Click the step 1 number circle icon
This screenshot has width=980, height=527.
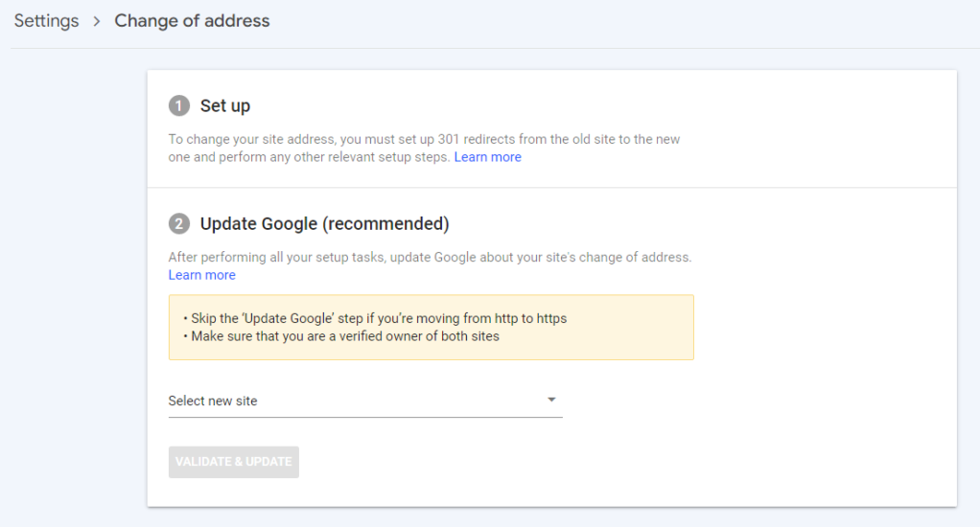click(x=178, y=105)
